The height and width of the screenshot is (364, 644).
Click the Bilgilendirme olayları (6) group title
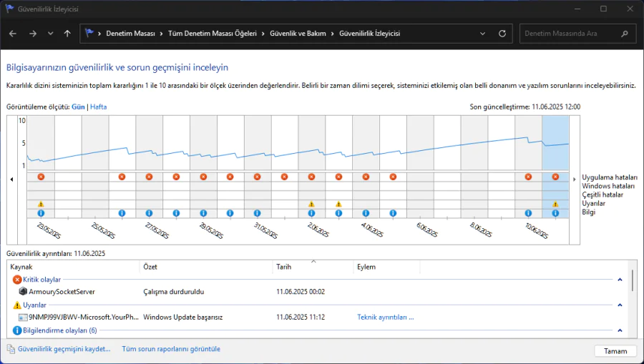[x=60, y=330]
